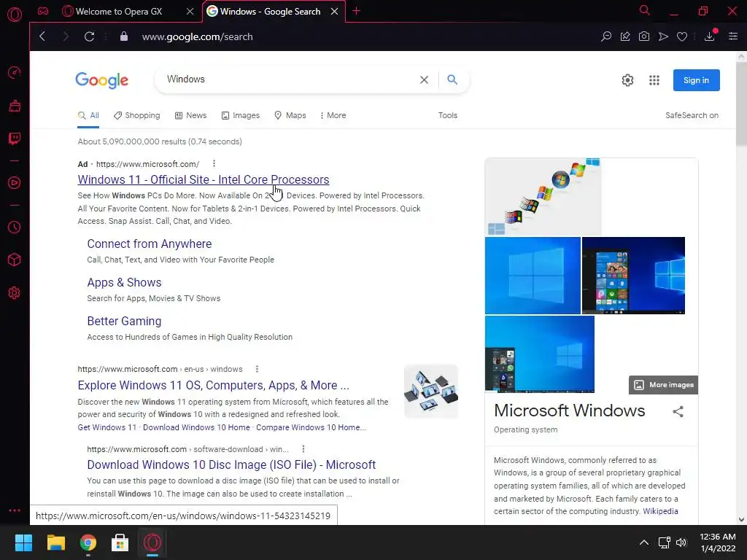Reload the current page
The image size is (747, 560).
[89, 36]
